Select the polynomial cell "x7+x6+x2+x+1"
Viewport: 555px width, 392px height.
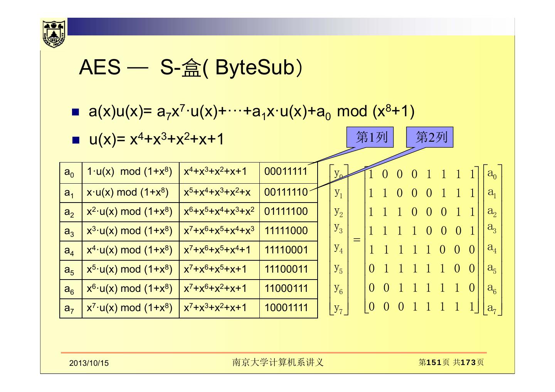tap(219, 289)
